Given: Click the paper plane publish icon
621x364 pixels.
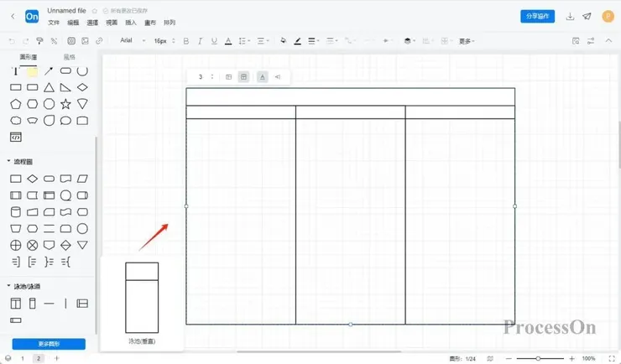Looking at the screenshot, I should pos(587,16).
